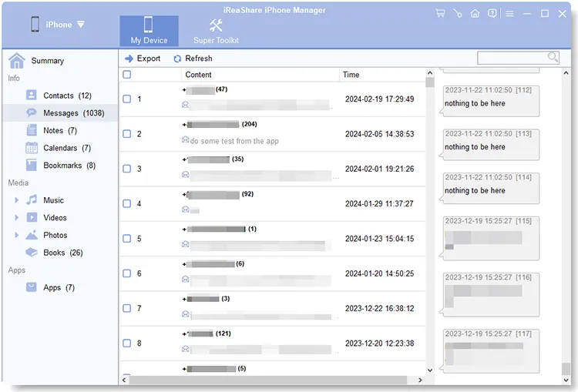Check the box for message row 3
Viewport: 578px width, 392px height.
pyautogui.click(x=127, y=169)
